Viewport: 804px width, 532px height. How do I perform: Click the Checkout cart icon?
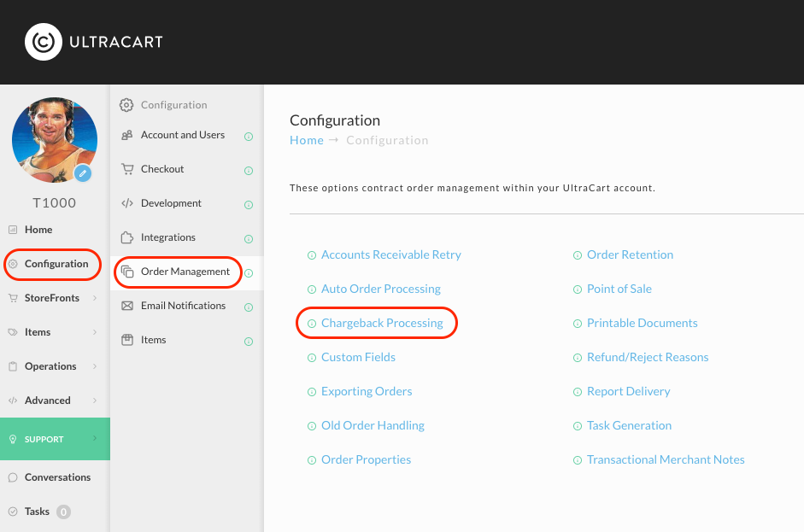pos(127,169)
